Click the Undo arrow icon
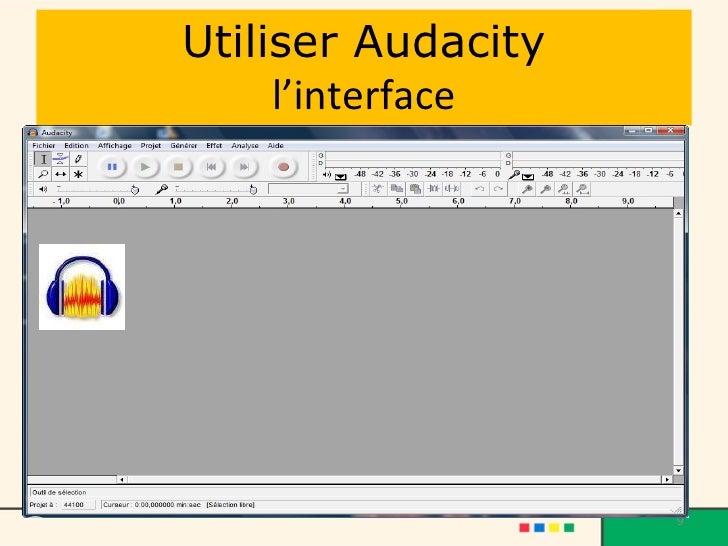Screen dimensions: 728x546 click(x=480, y=189)
